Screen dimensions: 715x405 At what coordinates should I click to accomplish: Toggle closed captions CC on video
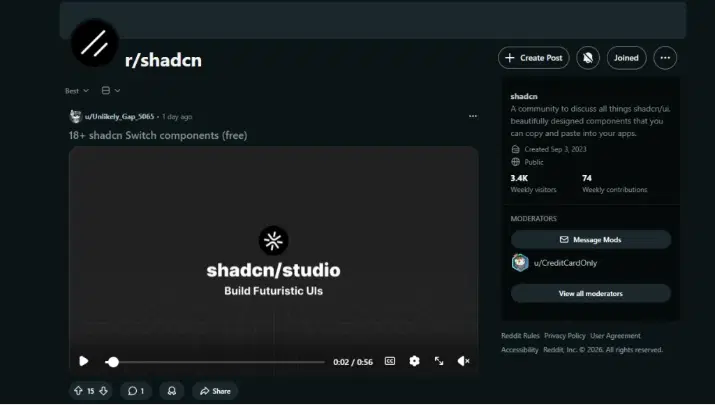pos(390,361)
